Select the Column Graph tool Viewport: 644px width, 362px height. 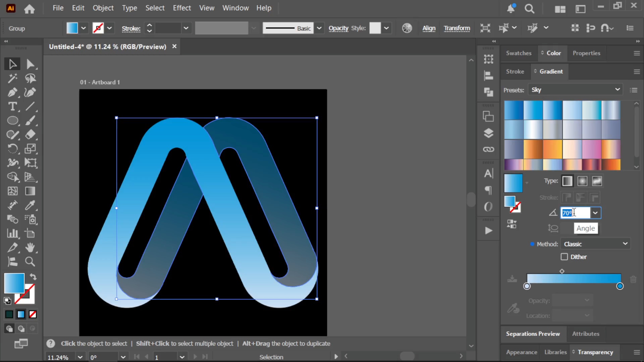pos(12,233)
